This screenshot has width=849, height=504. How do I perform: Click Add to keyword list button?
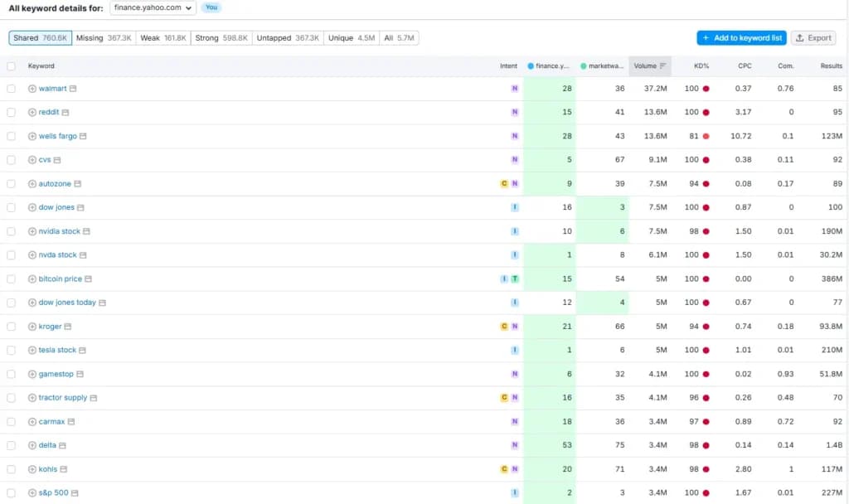[742, 38]
